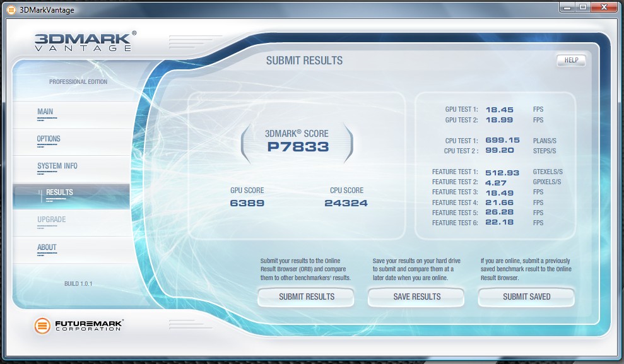This screenshot has width=624, height=364.
Task: Click the FUTUREMARK CORPORATION text
Action: (x=89, y=326)
